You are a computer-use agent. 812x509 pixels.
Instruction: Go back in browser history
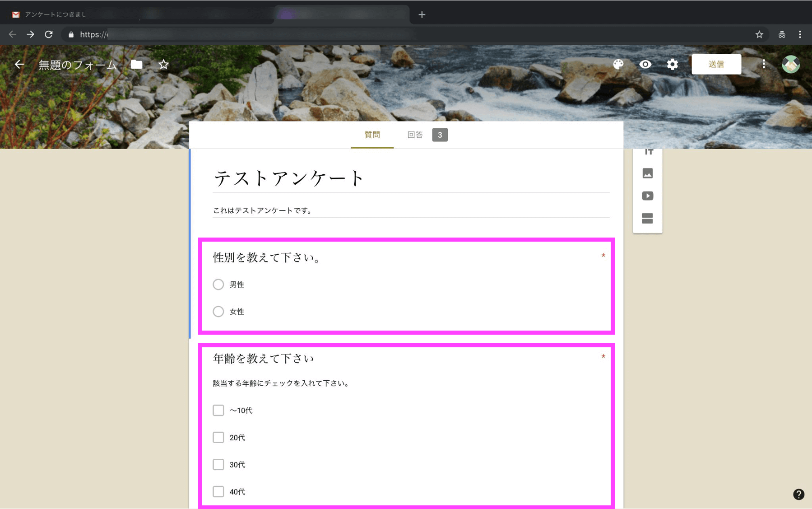tap(12, 34)
